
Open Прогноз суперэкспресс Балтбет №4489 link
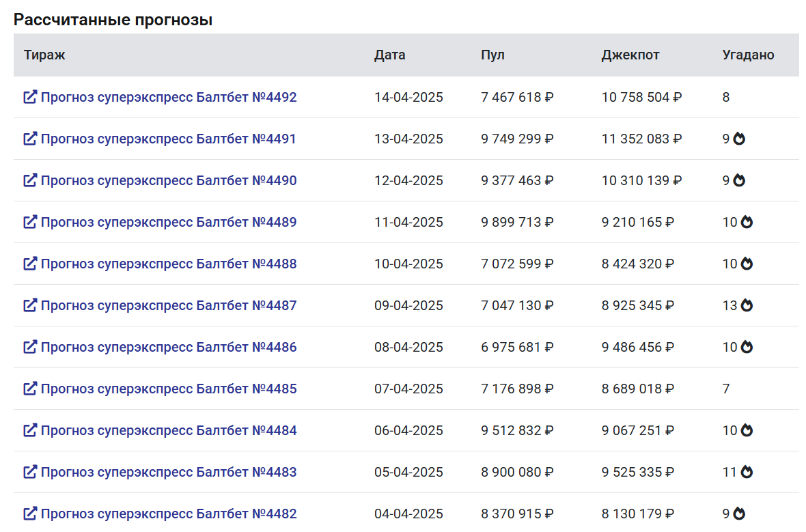[x=169, y=222]
